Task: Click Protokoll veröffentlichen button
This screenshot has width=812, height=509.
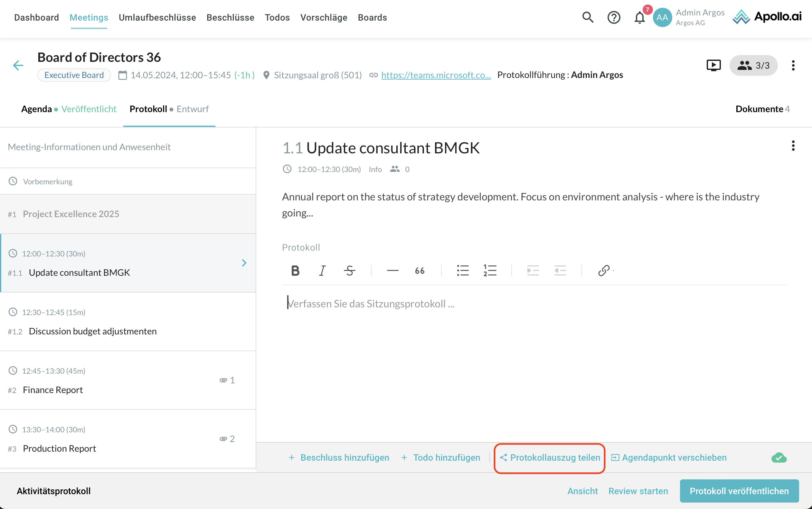Action: click(739, 491)
